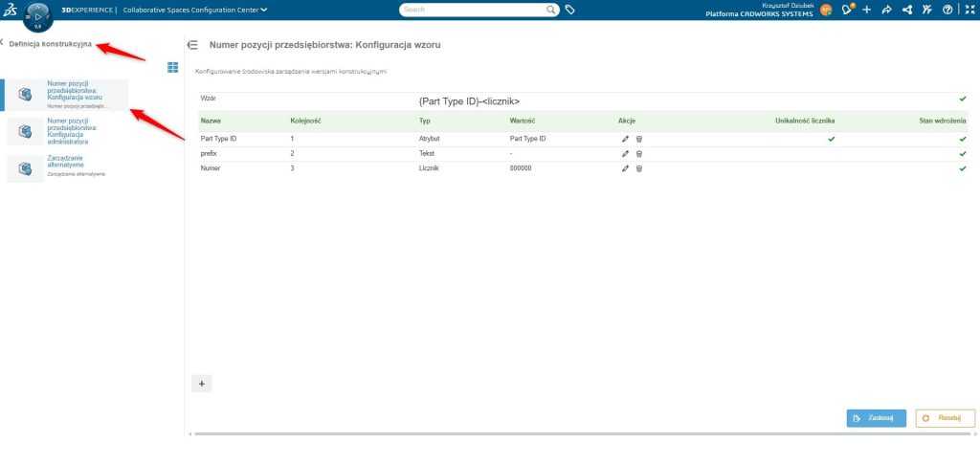Edit the Numer row
Image resolution: width=980 pixels, height=465 pixels.
tap(625, 168)
